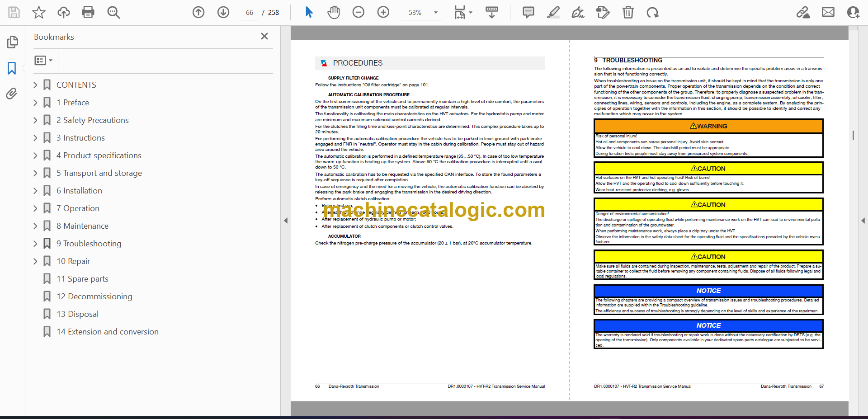Click the cloud upload icon
868x419 pixels.
[x=63, y=12]
